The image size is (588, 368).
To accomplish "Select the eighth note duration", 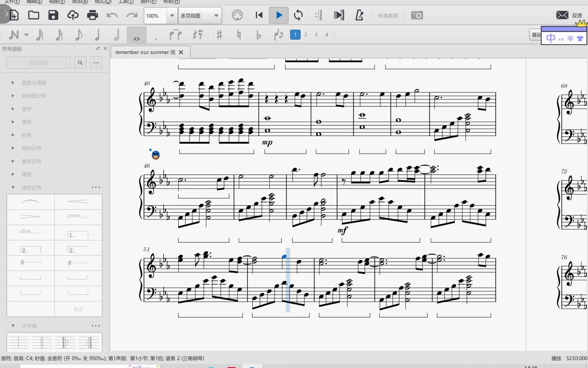I will point(78,35).
